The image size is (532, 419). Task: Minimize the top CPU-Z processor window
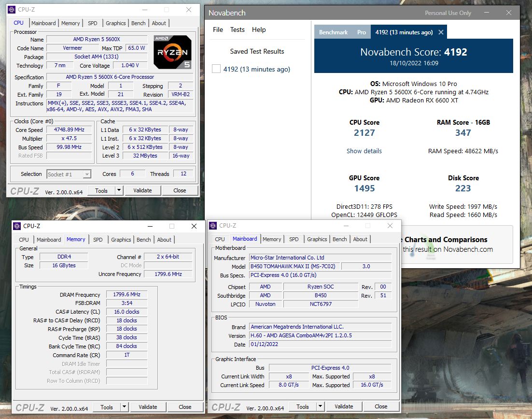pyautogui.click(x=144, y=10)
